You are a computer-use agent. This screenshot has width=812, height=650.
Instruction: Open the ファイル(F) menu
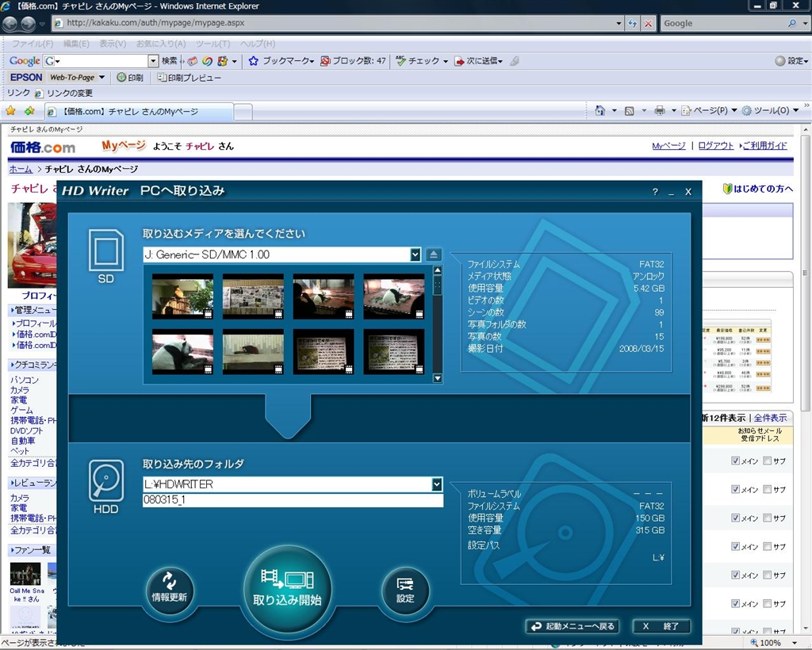pyautogui.click(x=33, y=44)
